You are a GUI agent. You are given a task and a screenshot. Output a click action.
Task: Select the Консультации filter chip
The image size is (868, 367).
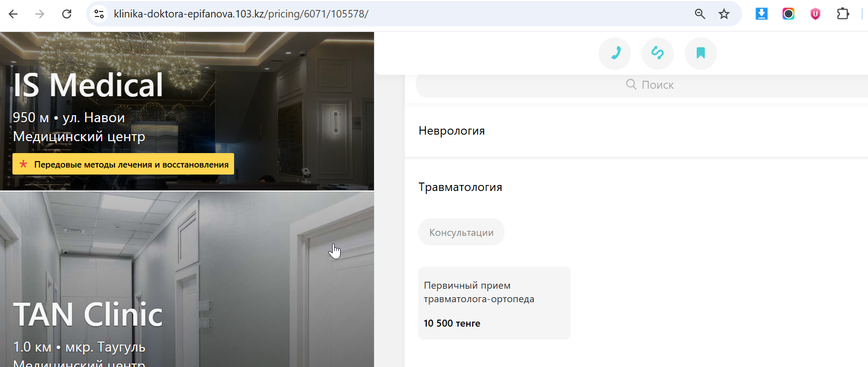(x=461, y=232)
